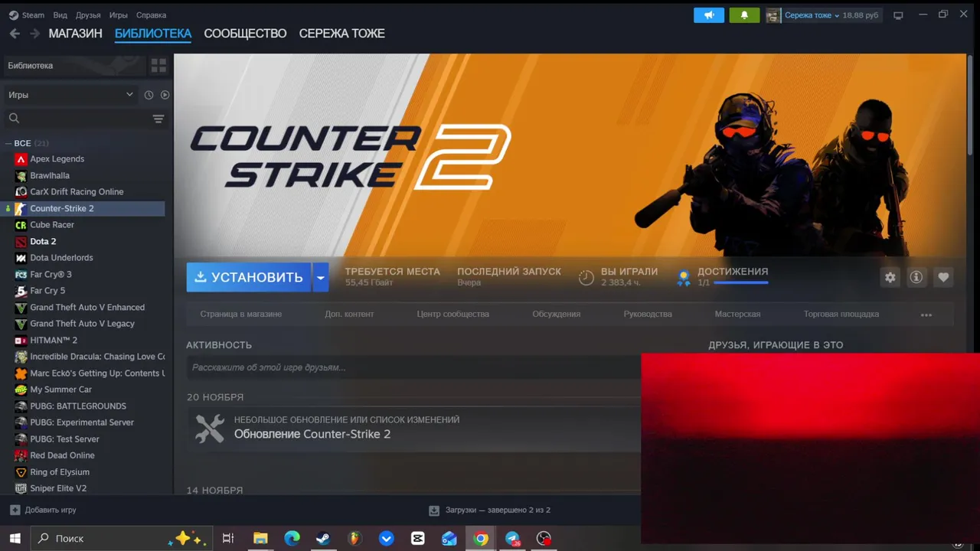Open advanced library filters icon
980x551 pixels.
pyautogui.click(x=158, y=119)
